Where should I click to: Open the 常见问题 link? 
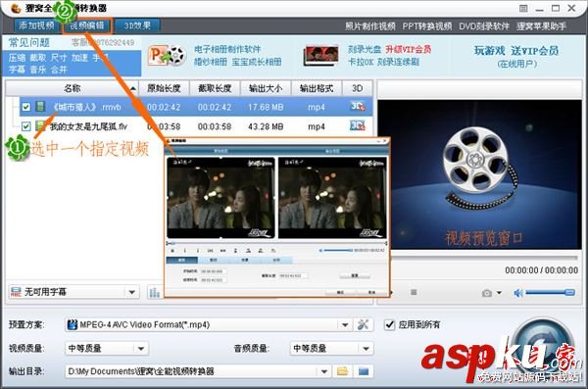(x=29, y=42)
